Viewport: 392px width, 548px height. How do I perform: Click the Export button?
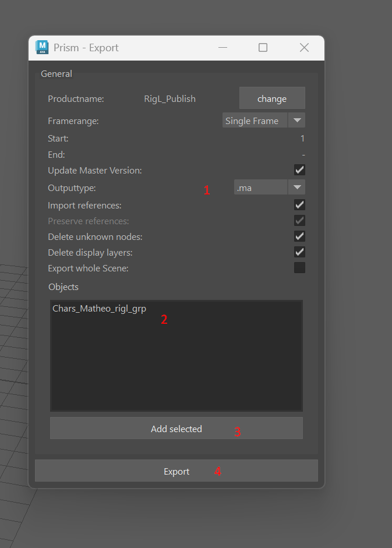(x=176, y=471)
